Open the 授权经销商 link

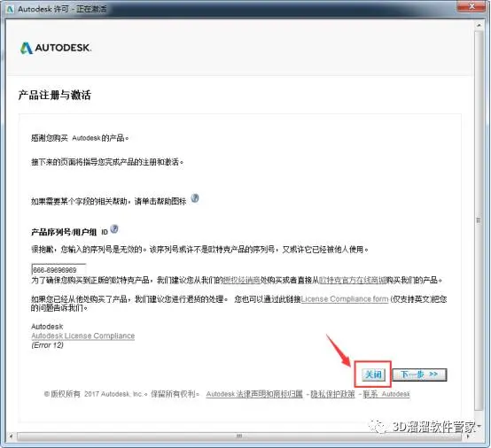(x=241, y=280)
